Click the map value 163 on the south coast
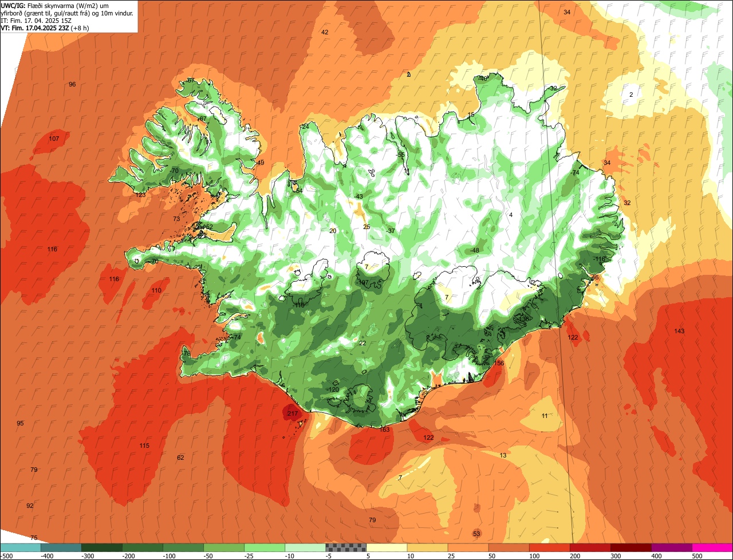Screen dimensions: 733x560 384,429
